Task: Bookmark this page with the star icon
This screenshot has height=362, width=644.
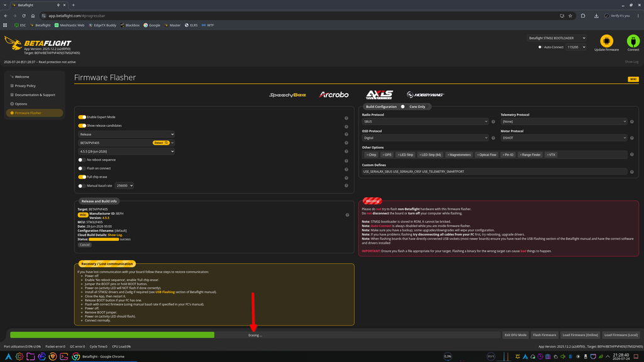Action: click(570, 16)
